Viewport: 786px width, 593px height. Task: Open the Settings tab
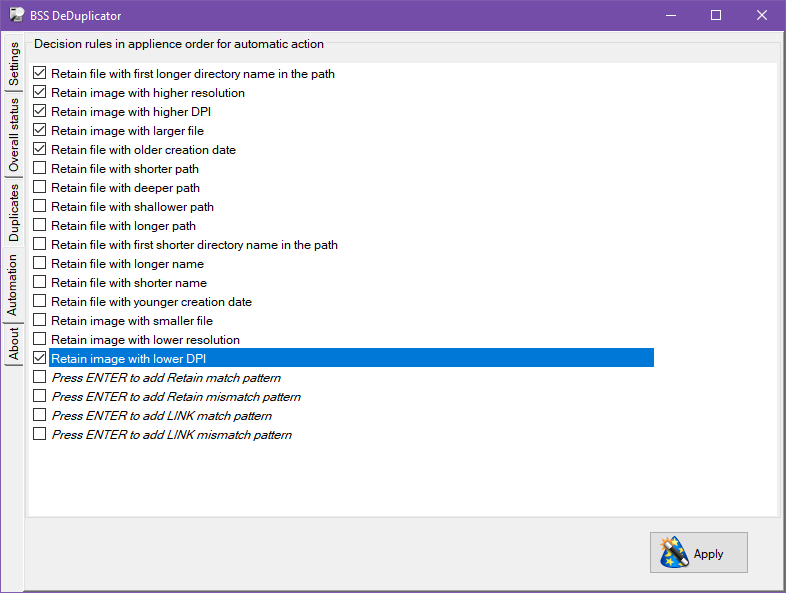click(14, 63)
